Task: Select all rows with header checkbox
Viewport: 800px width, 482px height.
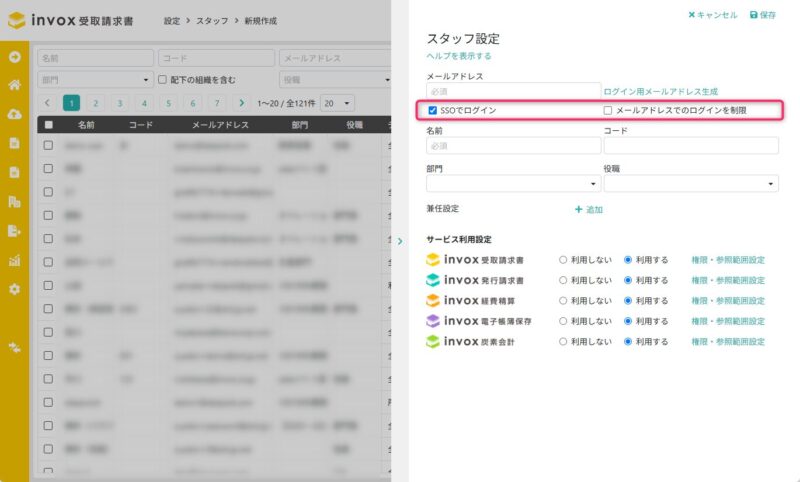Action: [48, 124]
